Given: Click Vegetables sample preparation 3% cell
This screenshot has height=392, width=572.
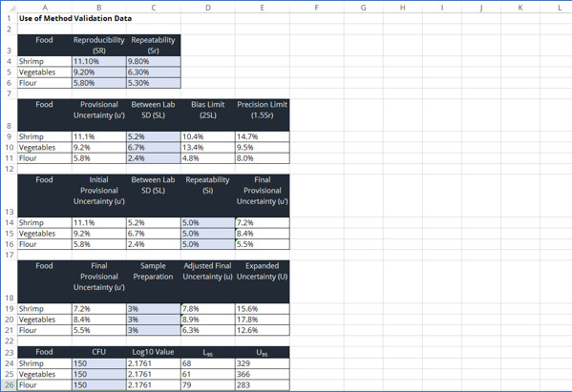Looking at the screenshot, I should click(153, 320).
